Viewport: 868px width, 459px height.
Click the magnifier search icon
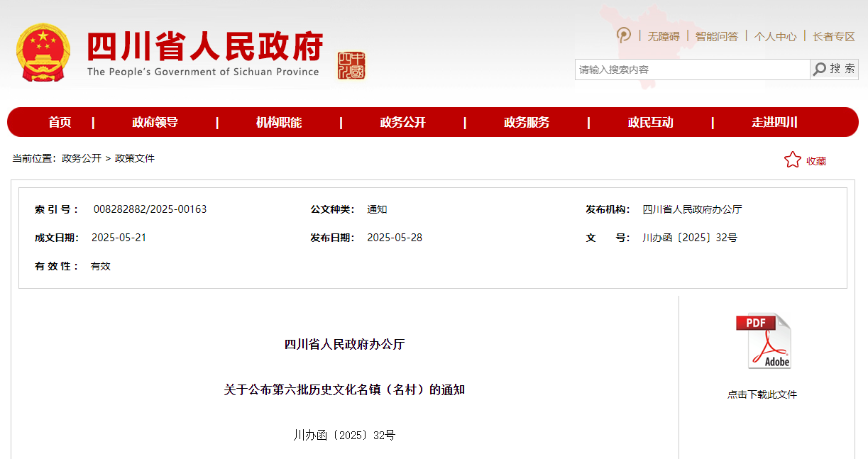point(820,69)
